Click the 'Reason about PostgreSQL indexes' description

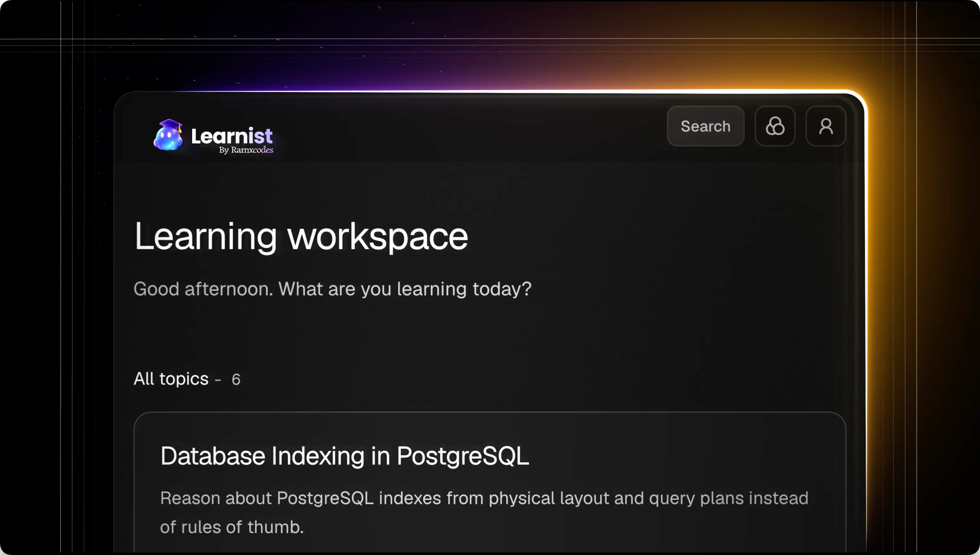coord(484,512)
